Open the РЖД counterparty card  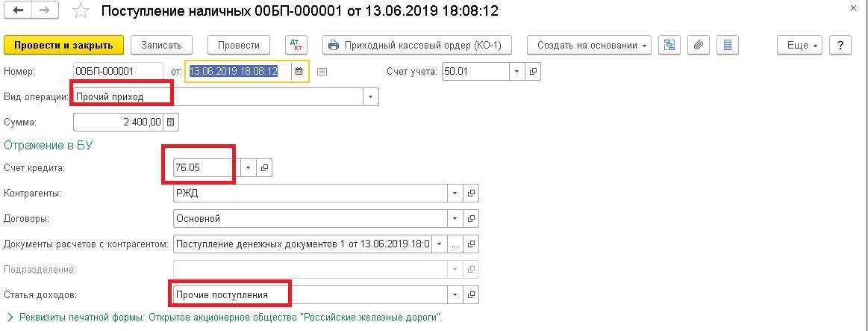point(471,193)
